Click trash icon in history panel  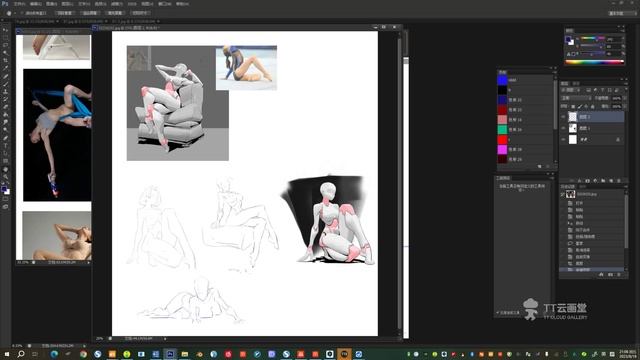pos(620,275)
